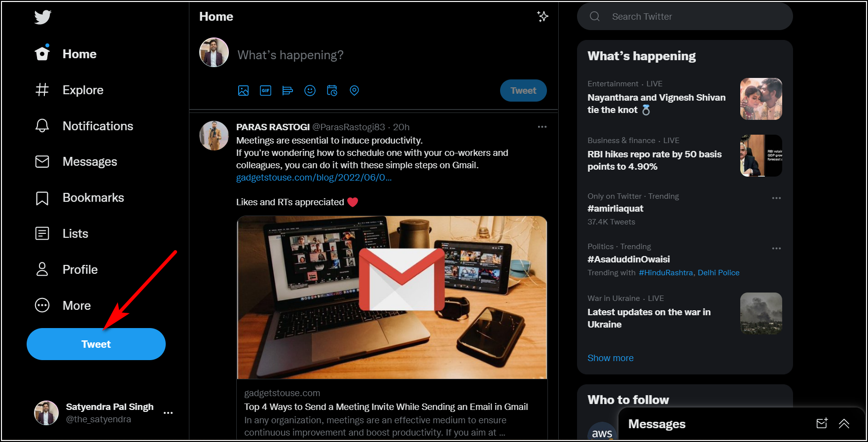Click the sparkle Top Tweets icon

542,16
